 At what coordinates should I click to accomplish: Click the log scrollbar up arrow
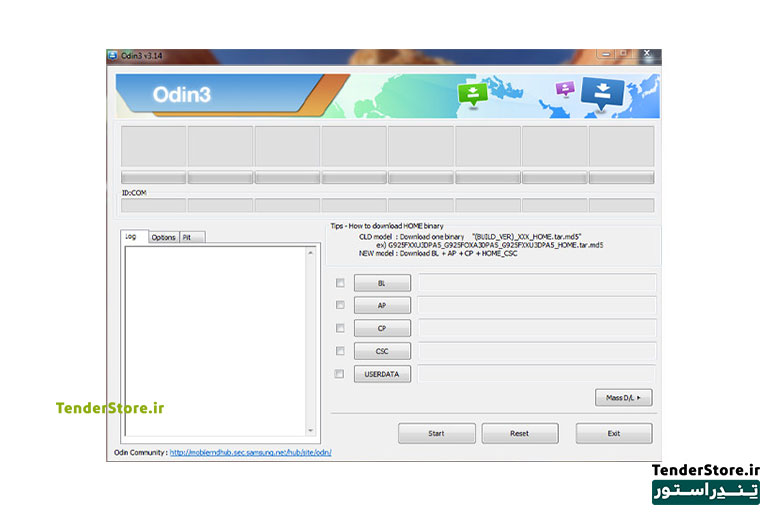311,253
